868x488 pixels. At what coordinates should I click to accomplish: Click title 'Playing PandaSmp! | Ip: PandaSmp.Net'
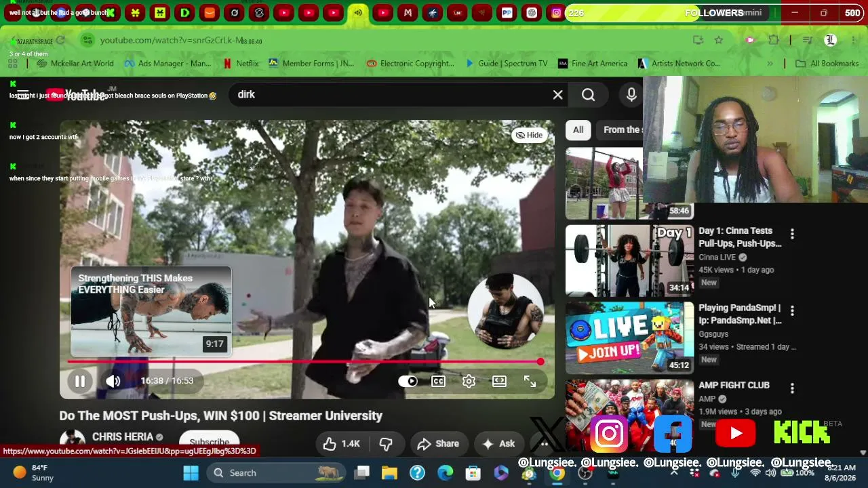(x=740, y=314)
